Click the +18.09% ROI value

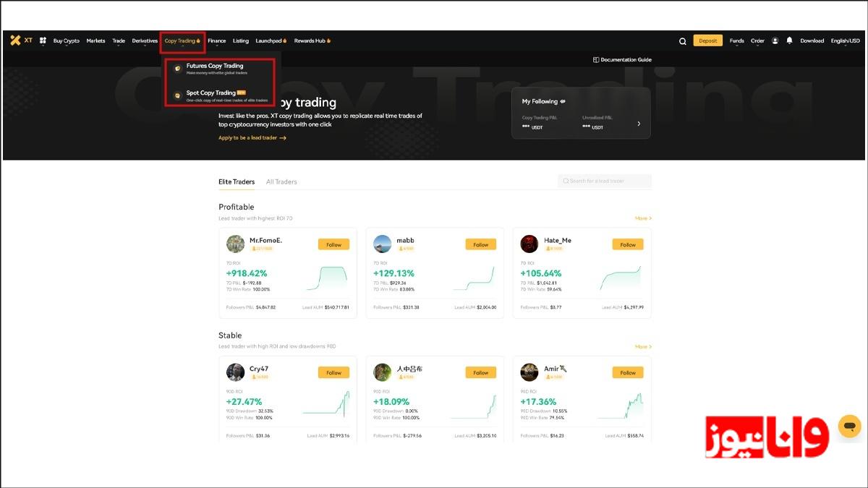(x=391, y=402)
